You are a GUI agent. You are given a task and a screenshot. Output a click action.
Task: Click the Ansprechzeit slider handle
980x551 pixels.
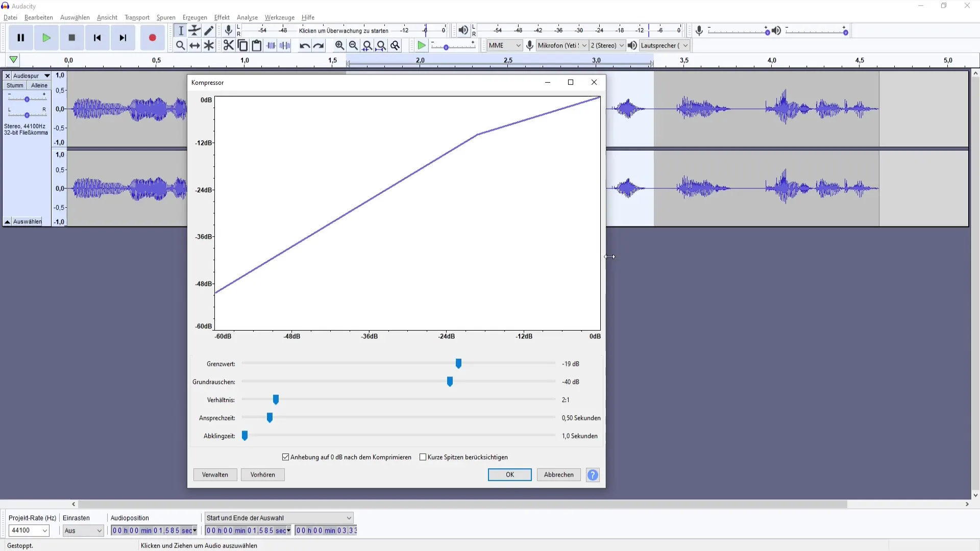tap(269, 418)
